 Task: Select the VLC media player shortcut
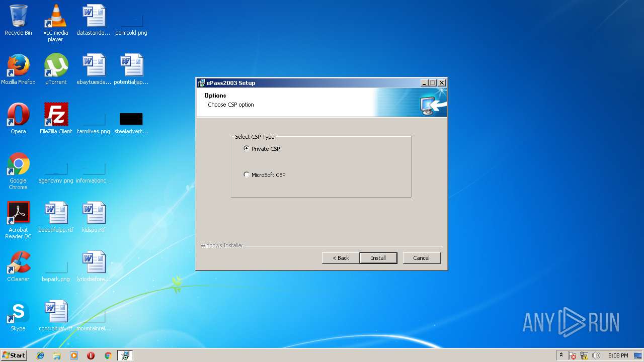pos(56,23)
